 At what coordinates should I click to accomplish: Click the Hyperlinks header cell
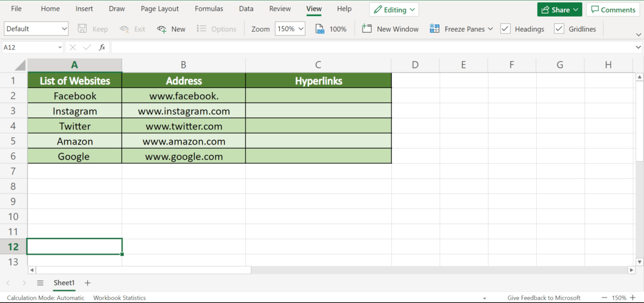(x=319, y=81)
